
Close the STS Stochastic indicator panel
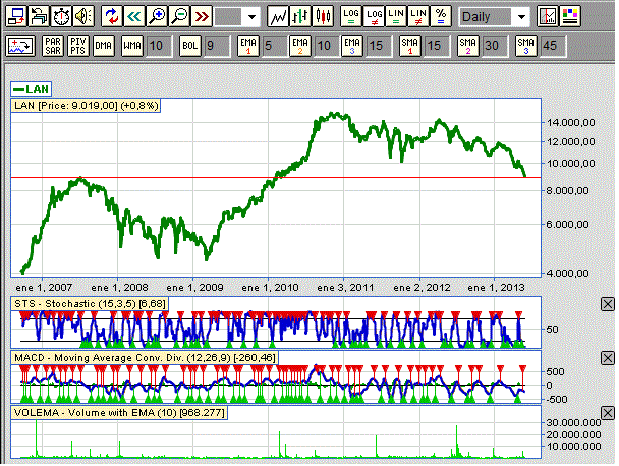(606, 304)
